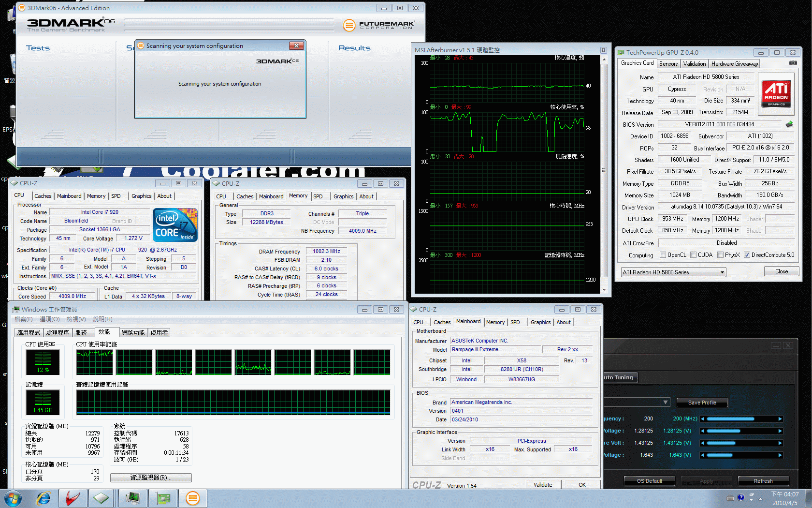Image resolution: width=812 pixels, height=508 pixels.
Task: Open the profile dropdown beside Save Profile
Action: coord(666,402)
